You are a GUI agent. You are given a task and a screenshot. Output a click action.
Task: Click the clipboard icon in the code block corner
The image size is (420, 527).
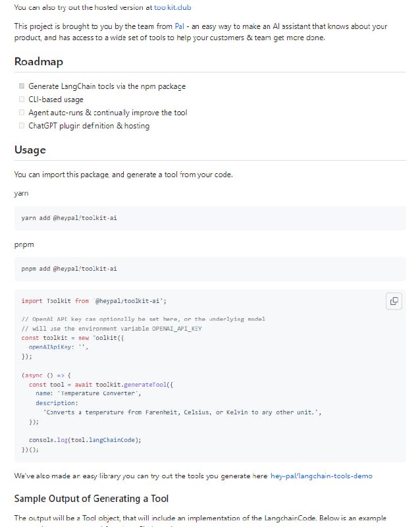(393, 300)
